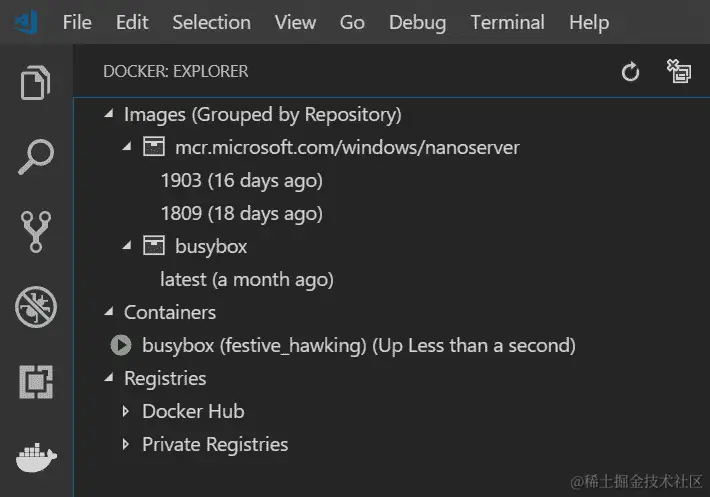Click the nanoserver repository image icon
This screenshot has height=497, width=710.
click(x=154, y=147)
